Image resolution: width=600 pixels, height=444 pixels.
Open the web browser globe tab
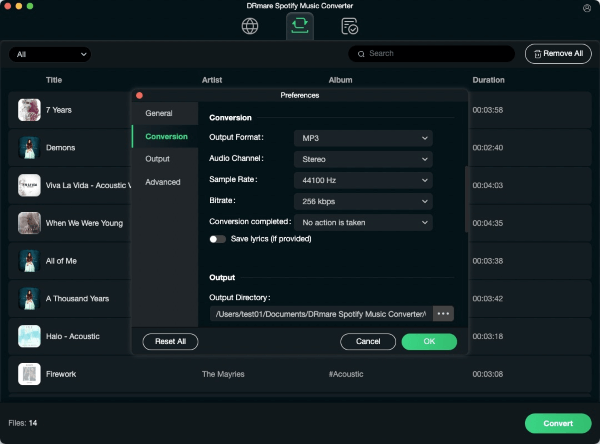click(x=250, y=26)
